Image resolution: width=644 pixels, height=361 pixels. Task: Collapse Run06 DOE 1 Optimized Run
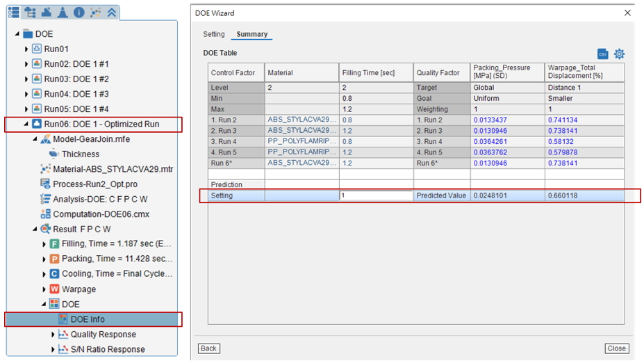coord(26,124)
